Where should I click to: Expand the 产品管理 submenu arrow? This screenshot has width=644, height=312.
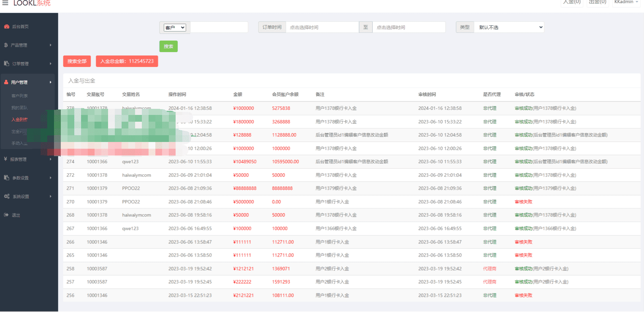[x=51, y=45]
